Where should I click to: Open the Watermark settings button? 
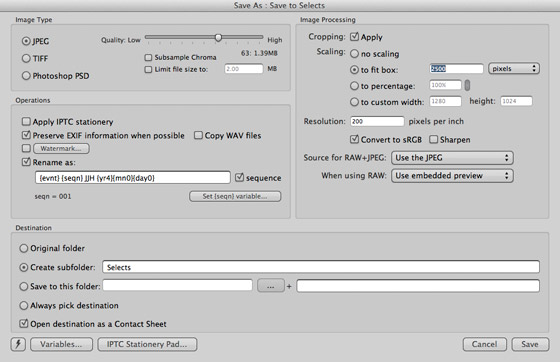click(x=61, y=149)
